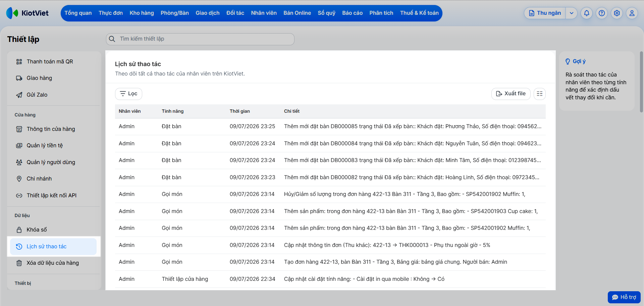
Task: Open the Sổ quỹ menu
Action: click(327, 13)
